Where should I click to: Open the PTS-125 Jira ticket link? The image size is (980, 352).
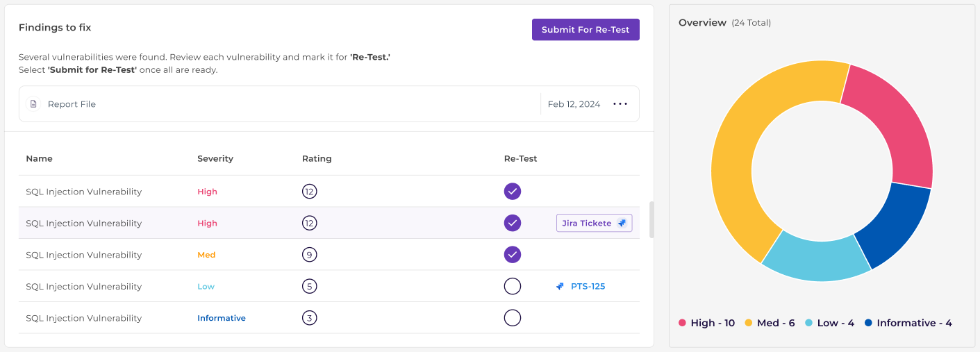(588, 286)
